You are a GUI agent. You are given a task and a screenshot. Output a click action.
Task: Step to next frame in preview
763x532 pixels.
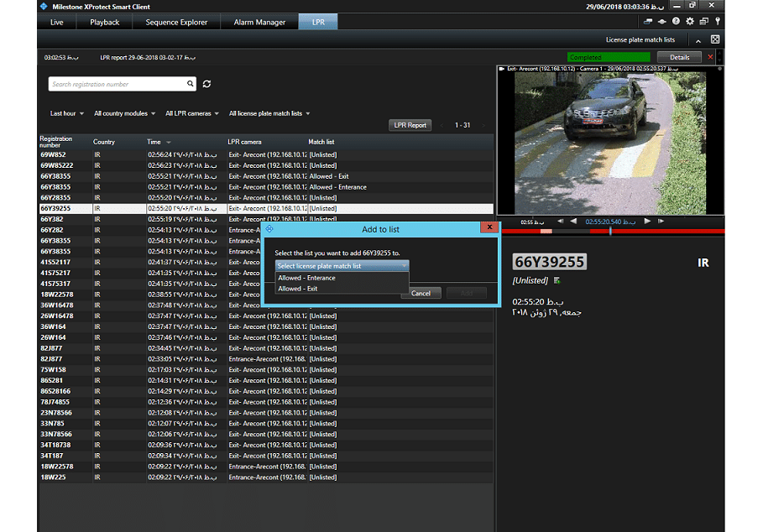pyautogui.click(x=661, y=222)
